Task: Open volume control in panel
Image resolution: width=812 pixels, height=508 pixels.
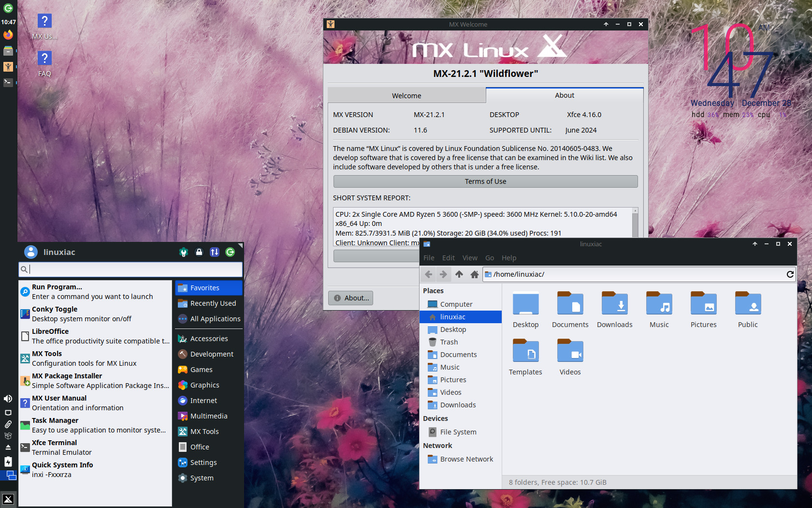Action: [x=8, y=398]
